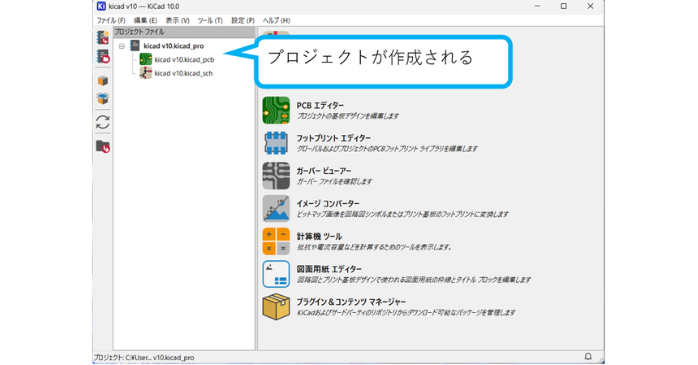Click the unarchive project box icon
This screenshot has width=698, height=365.
(x=103, y=98)
